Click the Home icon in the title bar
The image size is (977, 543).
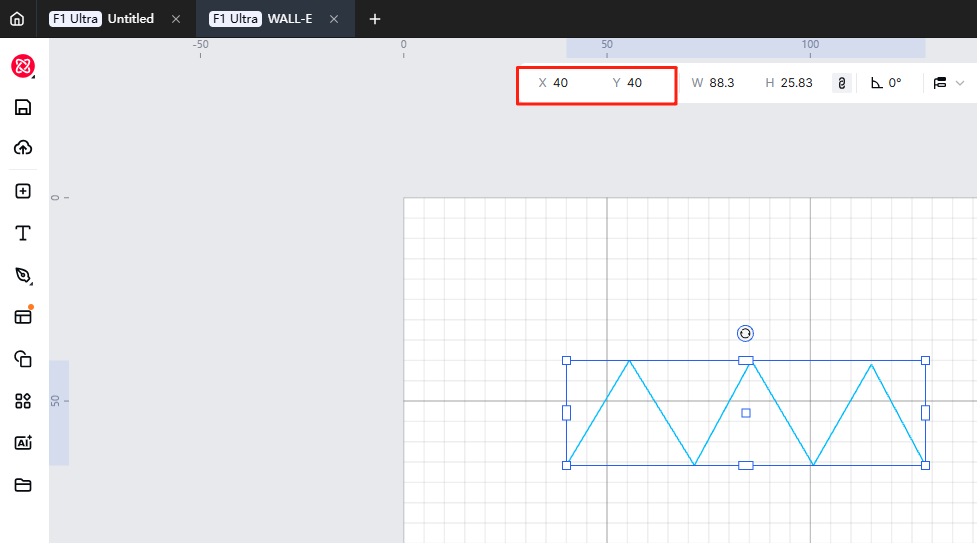click(x=17, y=19)
